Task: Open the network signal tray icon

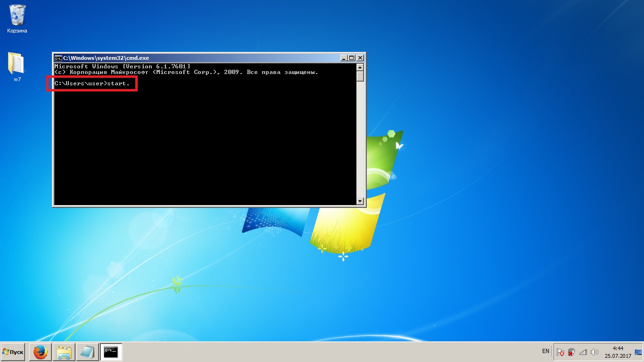Action: click(x=583, y=352)
